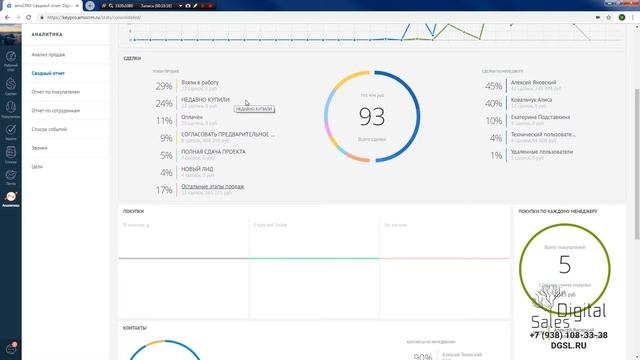
Task: Reload the page with the refresh icon
Action: [29, 18]
